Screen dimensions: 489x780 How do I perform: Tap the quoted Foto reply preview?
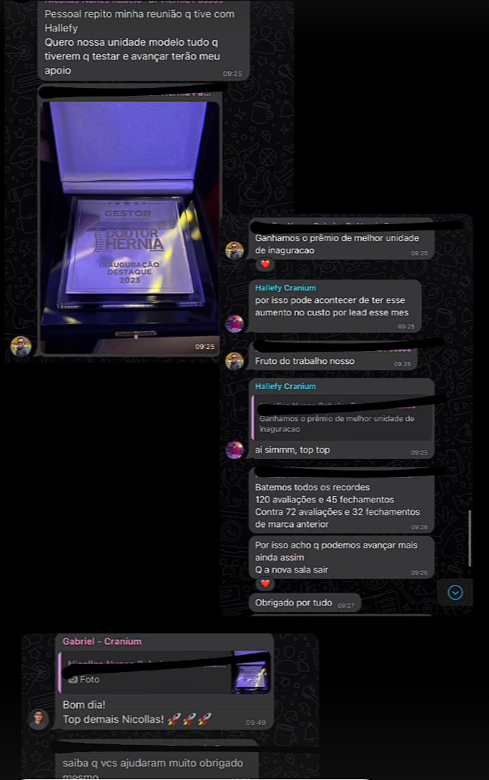click(145, 672)
